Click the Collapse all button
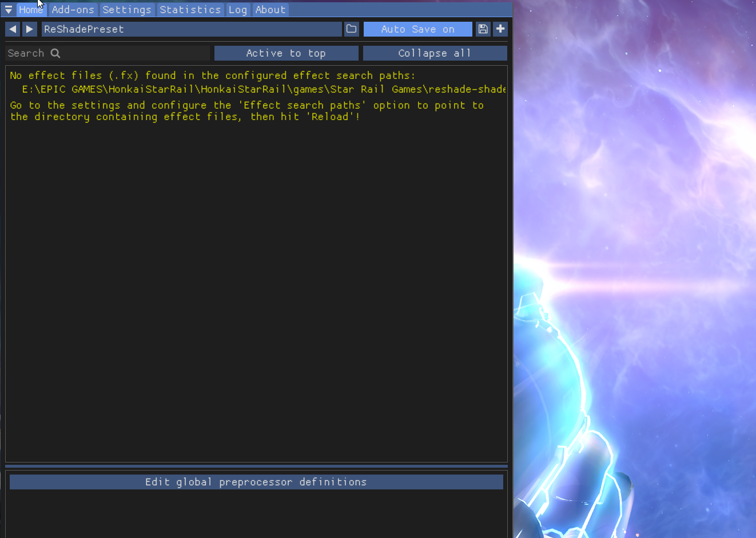Viewport: 756px width, 538px height. (x=435, y=53)
